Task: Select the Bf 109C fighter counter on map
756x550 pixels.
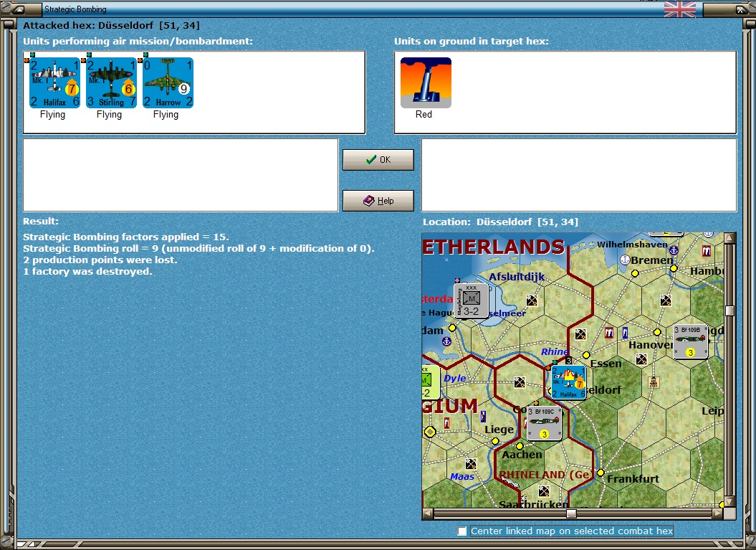Action: [545, 424]
